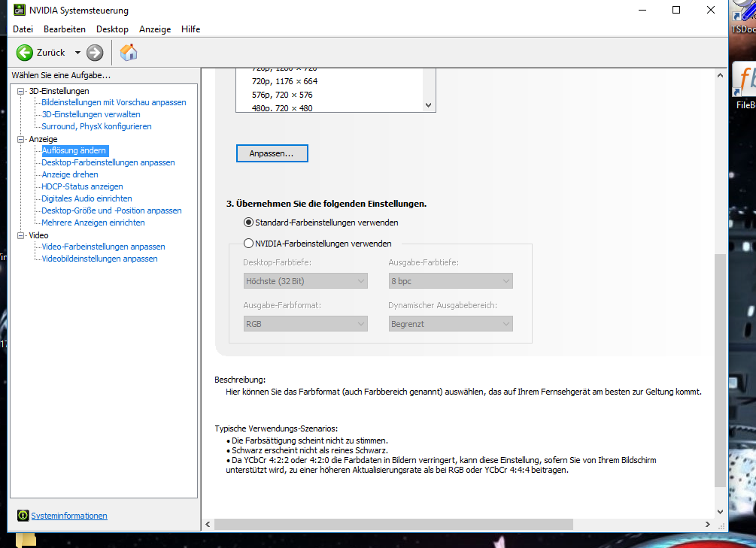Open 3D-Einstellungen verwalten

click(91, 114)
